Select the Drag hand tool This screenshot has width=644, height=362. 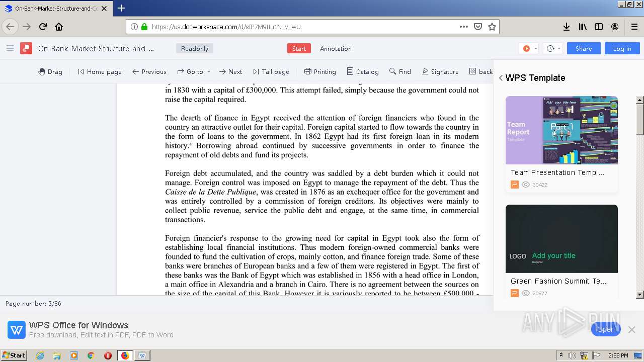tap(50, 71)
